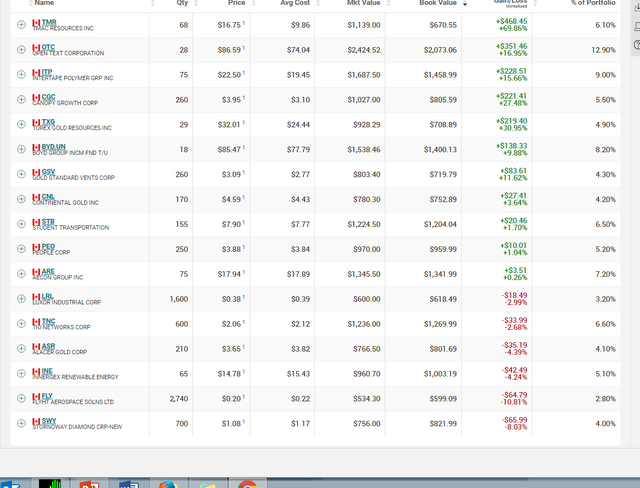The image size is (640, 488).
Task: Open the CNL ticker link
Action: point(48,197)
